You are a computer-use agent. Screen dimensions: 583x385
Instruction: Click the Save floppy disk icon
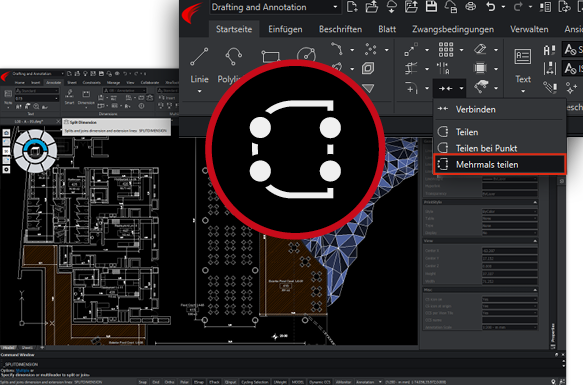(431, 7)
